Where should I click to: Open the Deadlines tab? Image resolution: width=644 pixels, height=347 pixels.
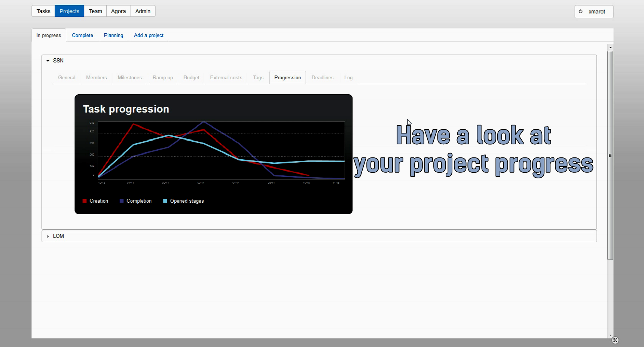(x=323, y=77)
